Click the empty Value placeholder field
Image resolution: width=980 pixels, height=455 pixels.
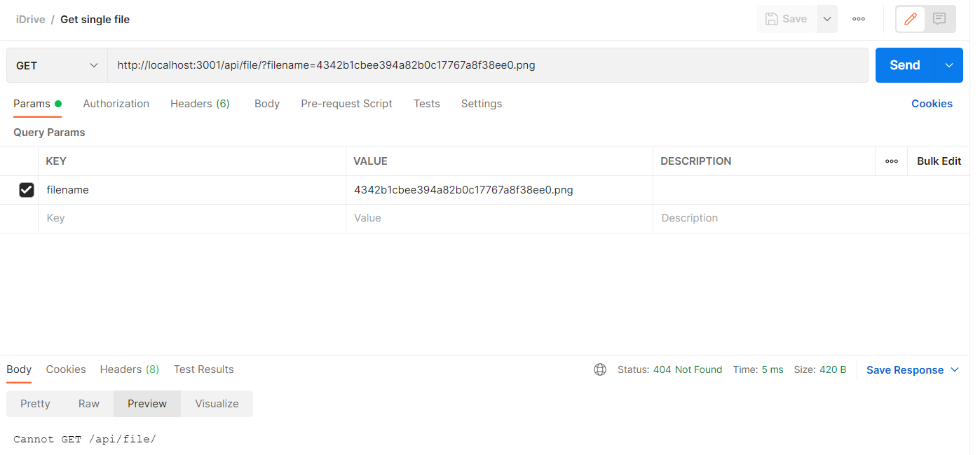[499, 218]
